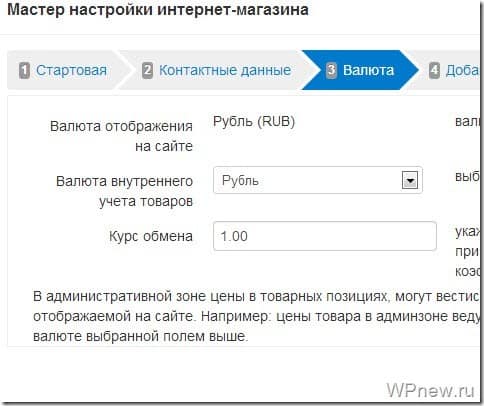Click the Мастер настройки интернет-магазина heading
Screen dimensions: 484x406
158,9
